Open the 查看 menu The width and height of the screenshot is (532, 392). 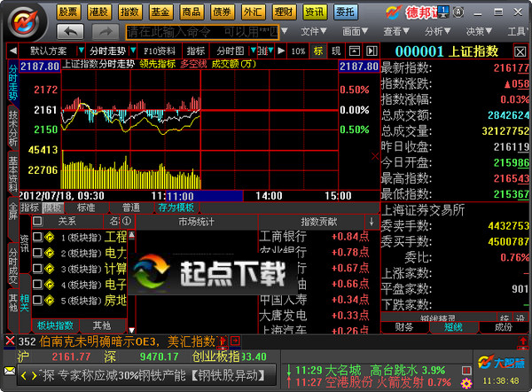(x=396, y=32)
